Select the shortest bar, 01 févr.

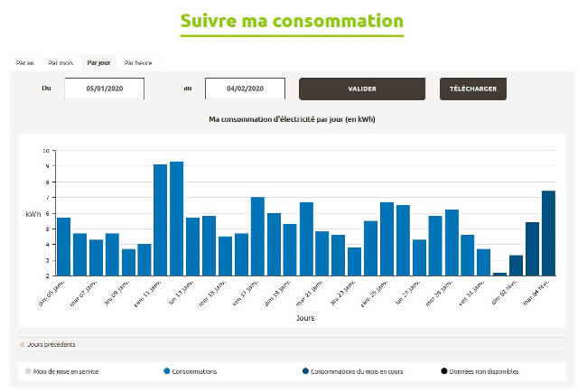500,275
